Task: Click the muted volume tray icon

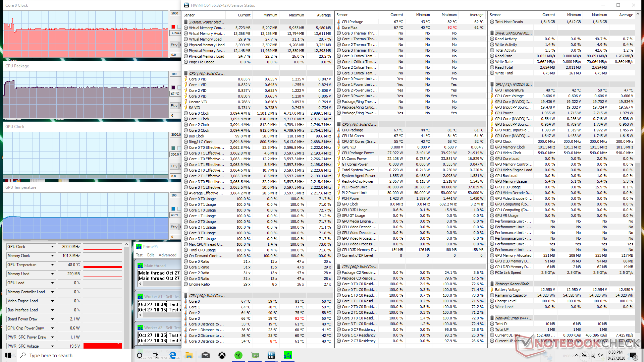Action: [601, 355]
